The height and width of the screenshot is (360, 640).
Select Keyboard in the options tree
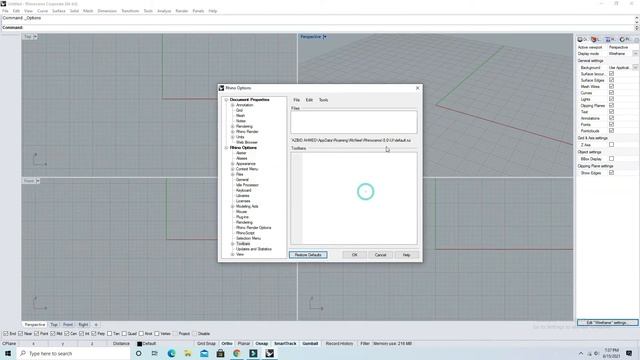coord(244,190)
